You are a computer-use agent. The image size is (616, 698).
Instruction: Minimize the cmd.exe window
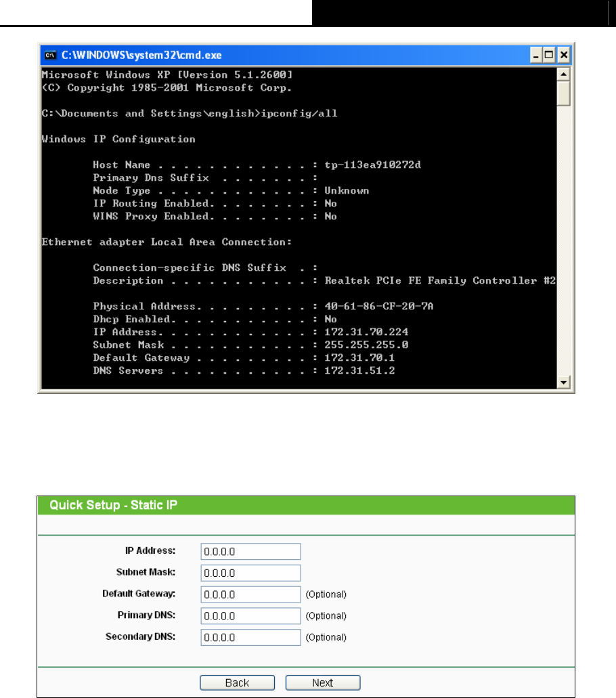pyautogui.click(x=536, y=55)
